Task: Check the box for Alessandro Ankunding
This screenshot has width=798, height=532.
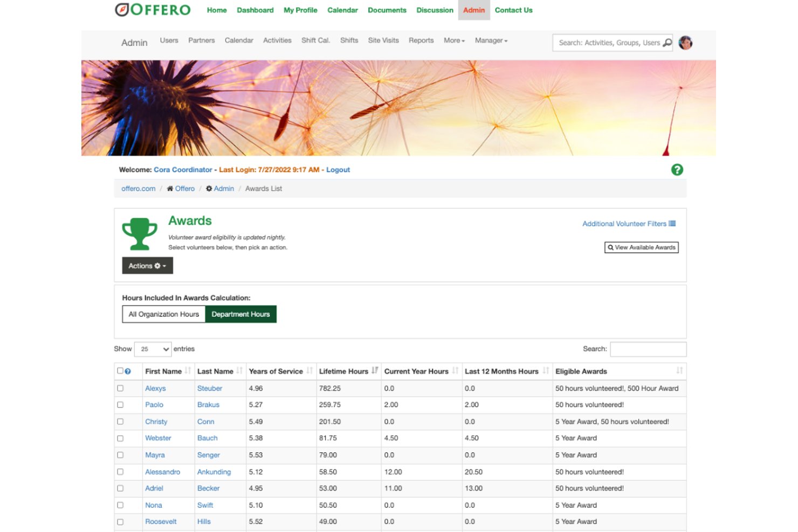Action: click(120, 472)
